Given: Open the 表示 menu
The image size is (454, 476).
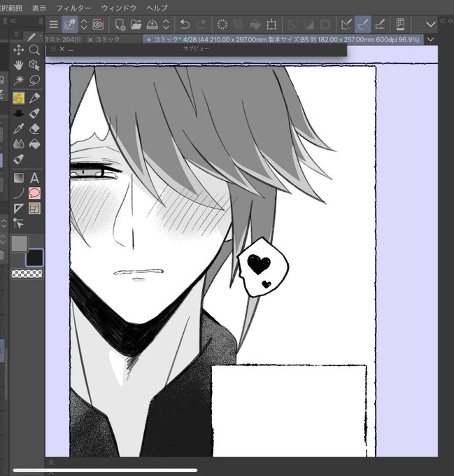Looking at the screenshot, I should 39,8.
